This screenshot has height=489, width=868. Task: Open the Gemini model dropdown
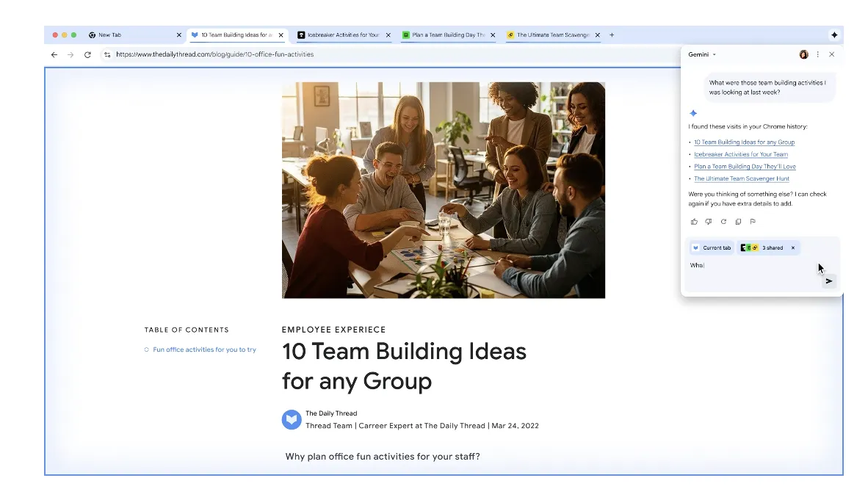[x=702, y=54]
